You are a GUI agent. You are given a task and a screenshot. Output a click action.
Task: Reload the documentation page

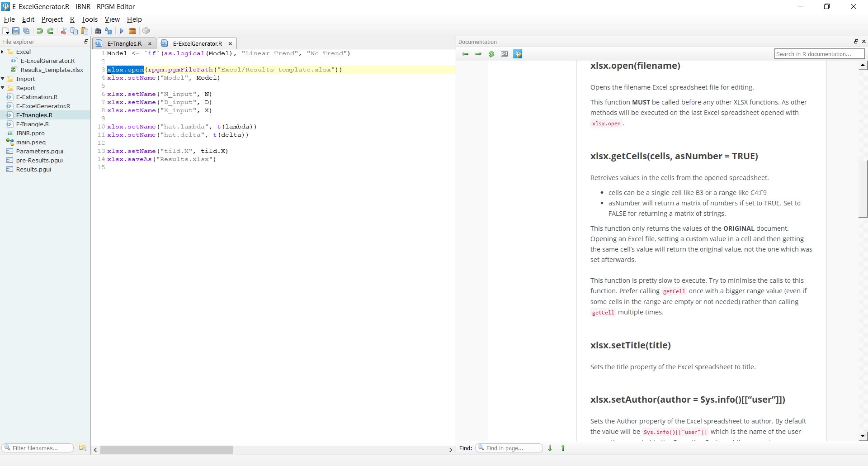pyautogui.click(x=491, y=54)
